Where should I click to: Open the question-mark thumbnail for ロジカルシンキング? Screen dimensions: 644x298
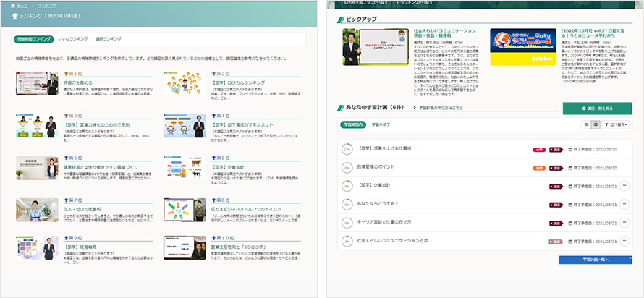tap(185, 83)
